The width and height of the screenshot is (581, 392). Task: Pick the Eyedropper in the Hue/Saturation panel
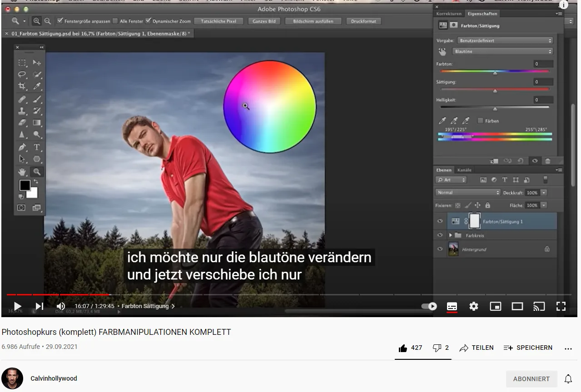click(442, 121)
